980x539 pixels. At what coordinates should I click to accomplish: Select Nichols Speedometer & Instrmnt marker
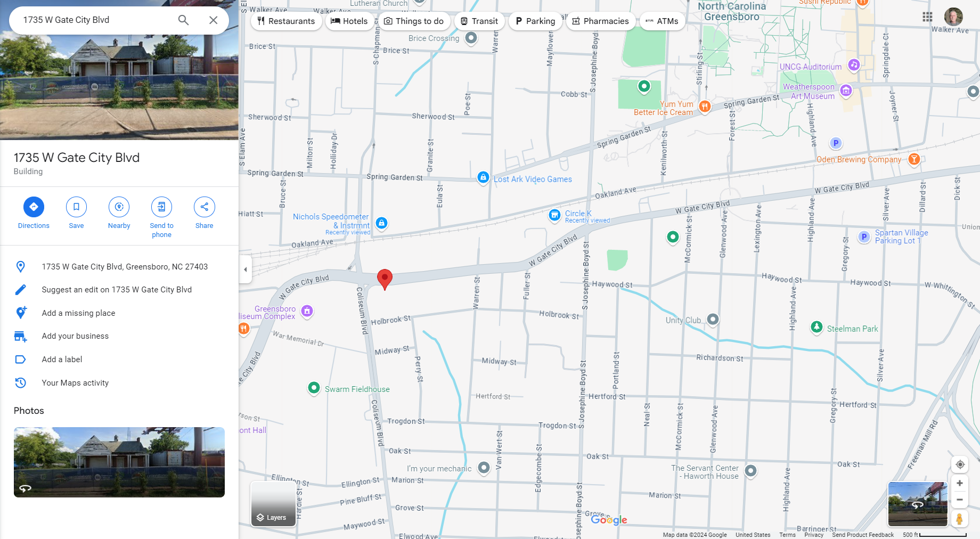pos(381,223)
